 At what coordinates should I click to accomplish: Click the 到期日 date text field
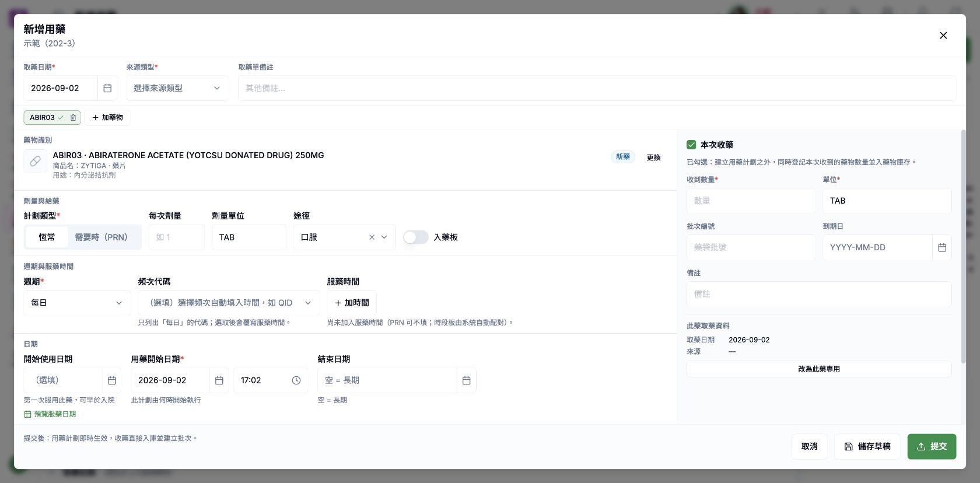[878, 247]
